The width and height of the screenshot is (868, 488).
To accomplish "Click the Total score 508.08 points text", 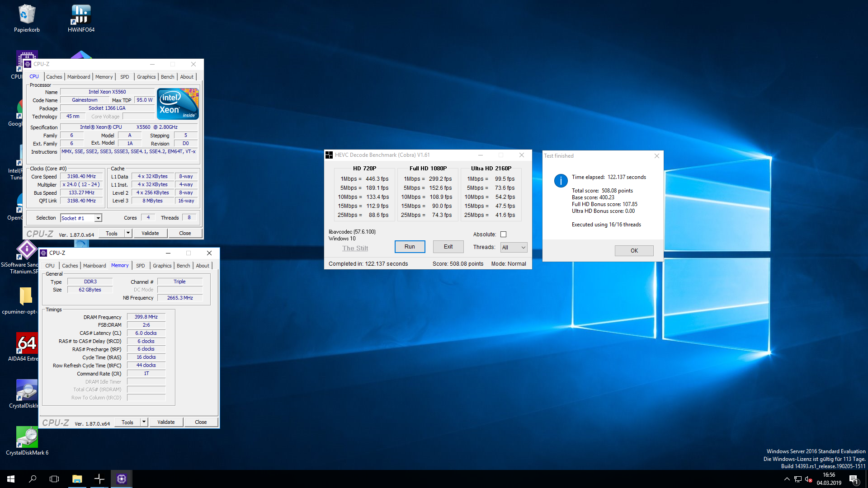I will pyautogui.click(x=602, y=191).
